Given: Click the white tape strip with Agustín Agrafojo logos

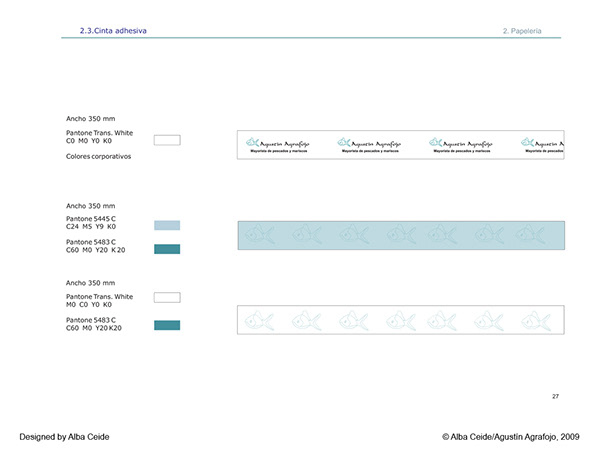Looking at the screenshot, I should tap(401, 145).
